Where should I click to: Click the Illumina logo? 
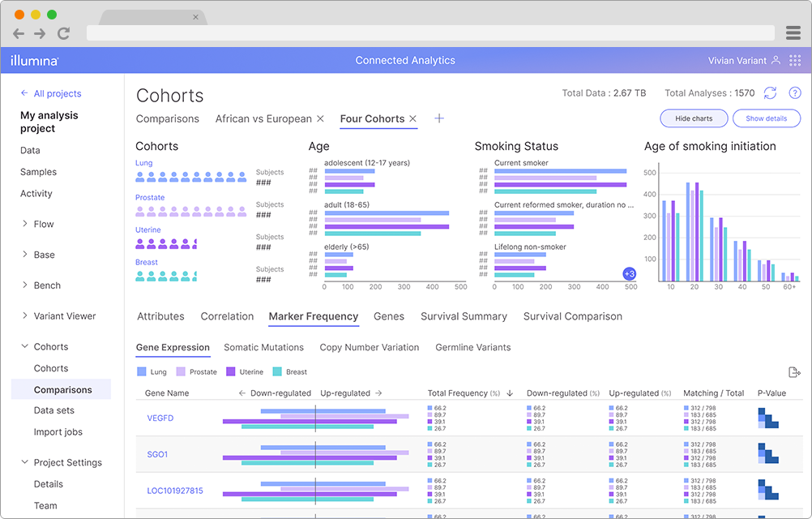tap(34, 61)
